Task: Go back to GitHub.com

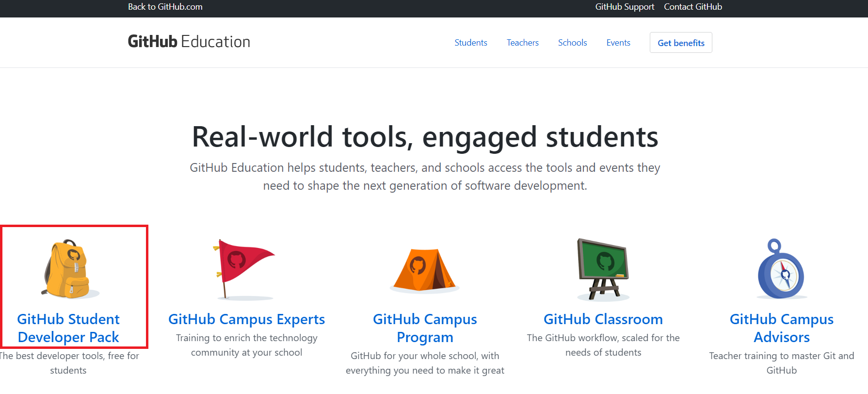Action: tap(165, 7)
